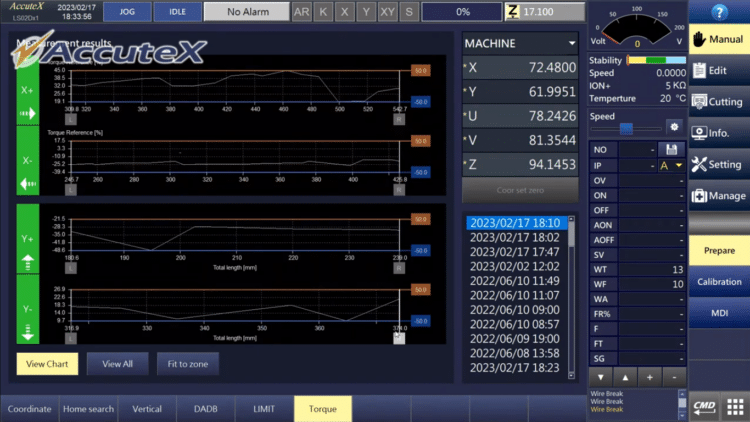Click the View Chart button
The width and height of the screenshot is (750, 422).
[47, 364]
